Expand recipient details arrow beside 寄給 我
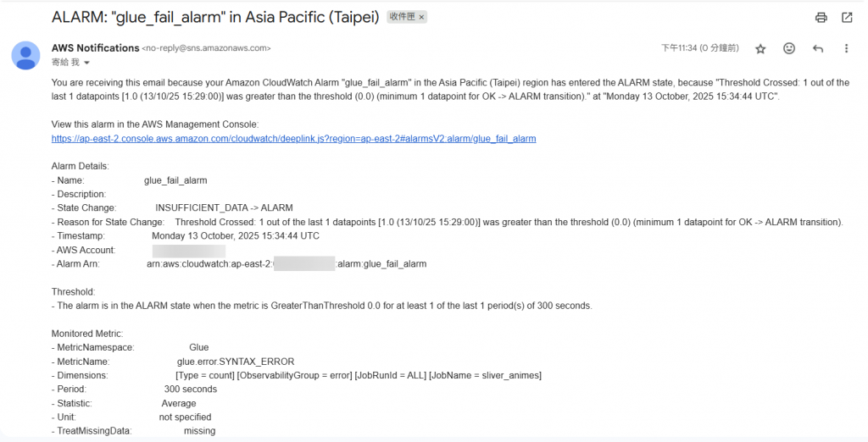 pos(86,63)
